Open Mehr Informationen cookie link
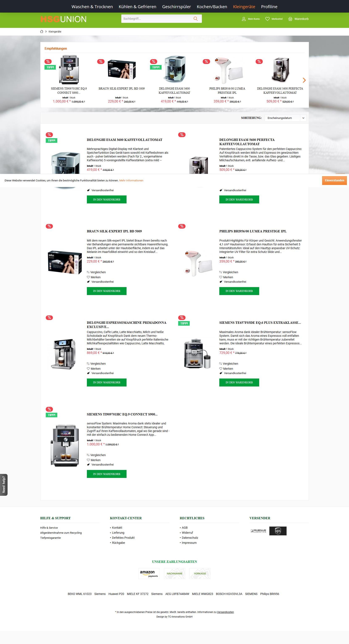 [x=131, y=181]
